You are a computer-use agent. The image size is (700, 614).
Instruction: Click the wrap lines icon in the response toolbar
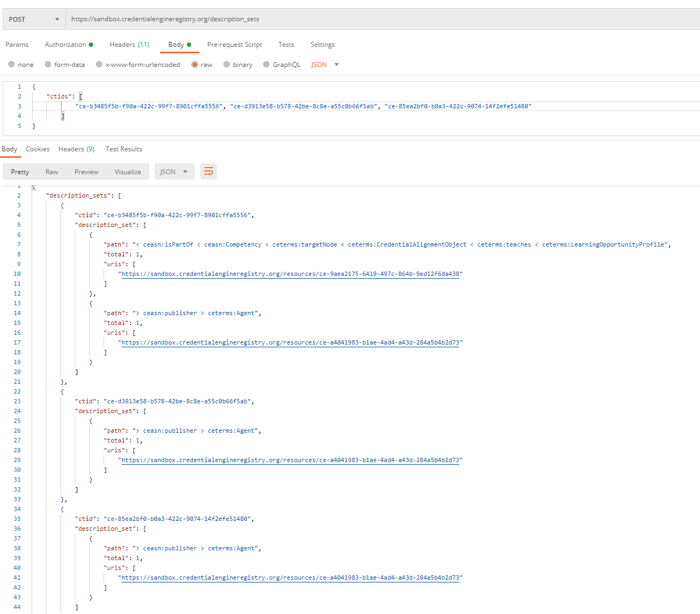[x=208, y=171]
